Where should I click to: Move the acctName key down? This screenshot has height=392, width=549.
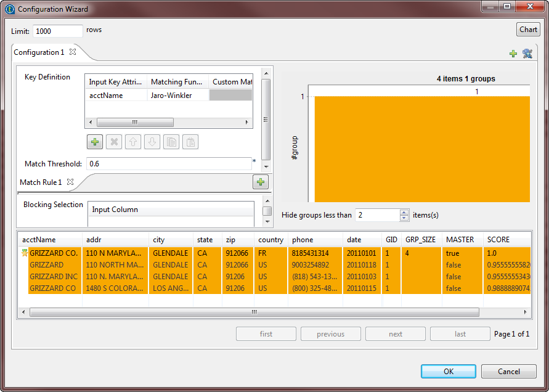[152, 142]
